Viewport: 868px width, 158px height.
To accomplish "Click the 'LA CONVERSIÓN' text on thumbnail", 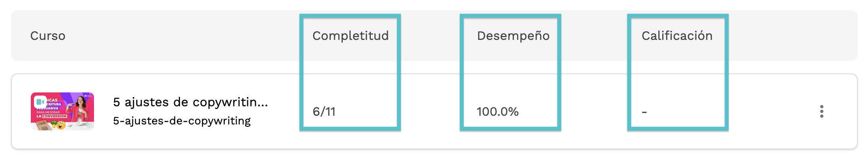I will coord(52,116).
